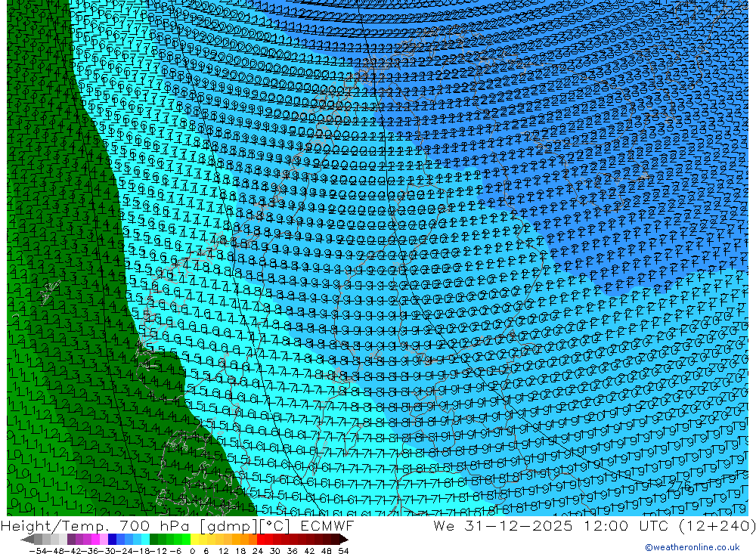Image resolution: width=756 pixels, height=554 pixels.
Task: Select the cyan legend swatch above -18
Action: [x=145, y=539]
